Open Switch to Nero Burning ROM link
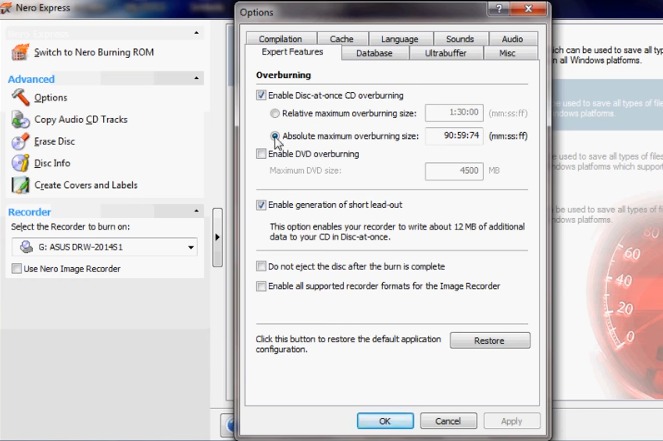 pyautogui.click(x=94, y=52)
